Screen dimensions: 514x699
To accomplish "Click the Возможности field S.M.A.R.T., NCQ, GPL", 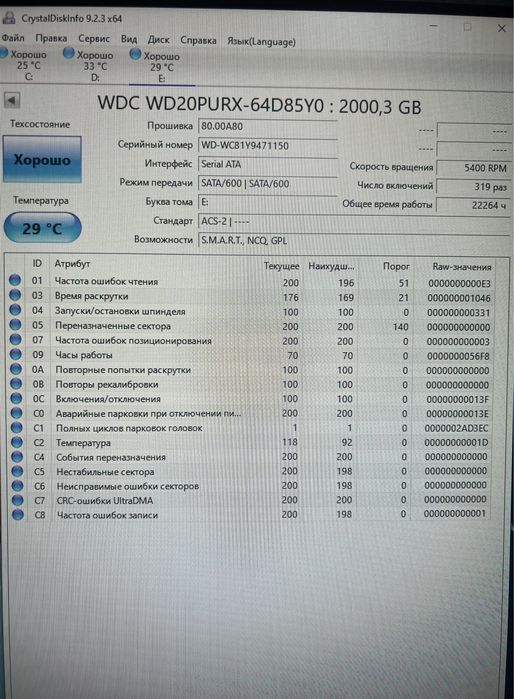I will click(x=354, y=240).
